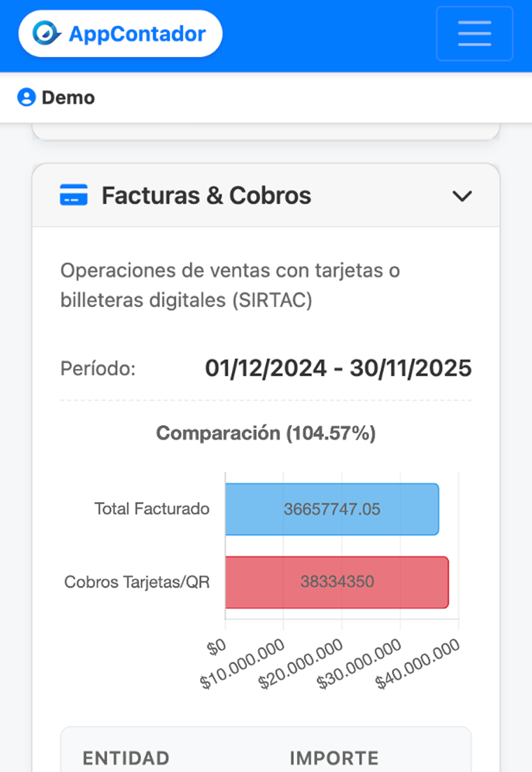Click the period date range 01/12/2024 - 30/11/2025
The width and height of the screenshot is (532, 772).
(338, 368)
